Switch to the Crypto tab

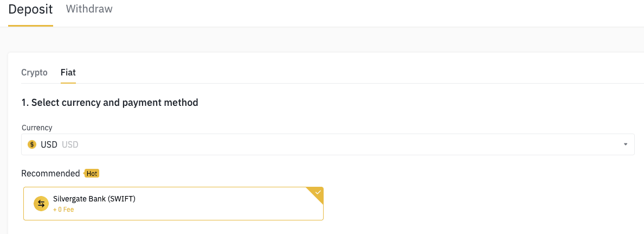point(35,72)
